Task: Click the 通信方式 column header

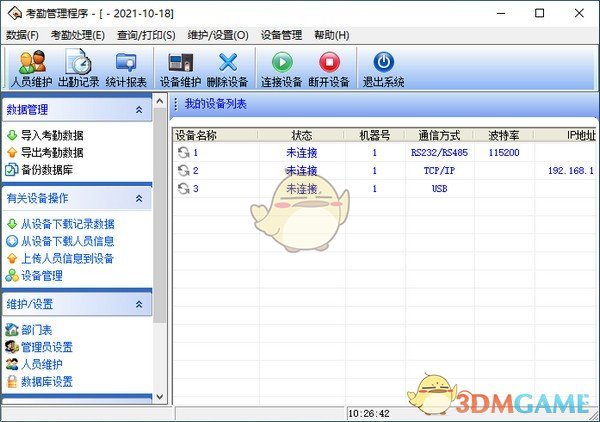Action: (439, 135)
